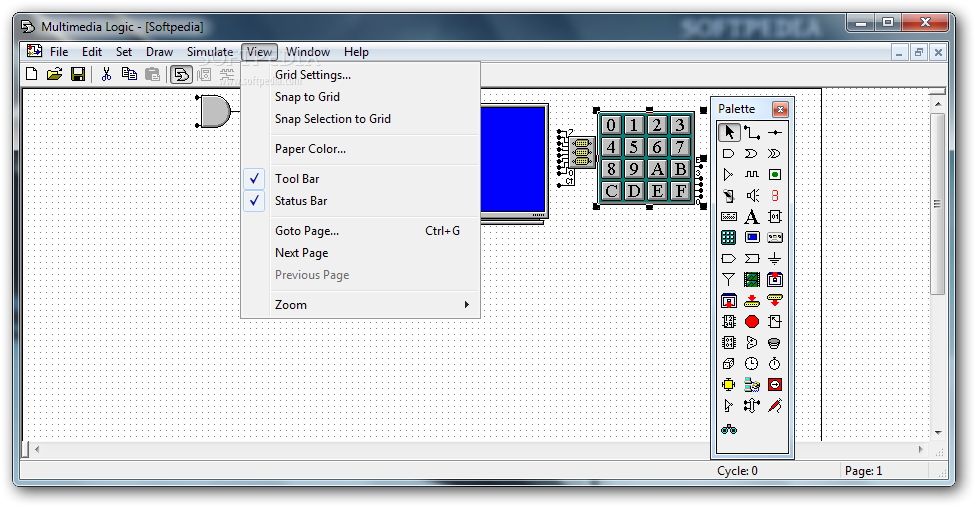Click key A on the canvas keypad
The image size is (976, 507).
click(657, 169)
